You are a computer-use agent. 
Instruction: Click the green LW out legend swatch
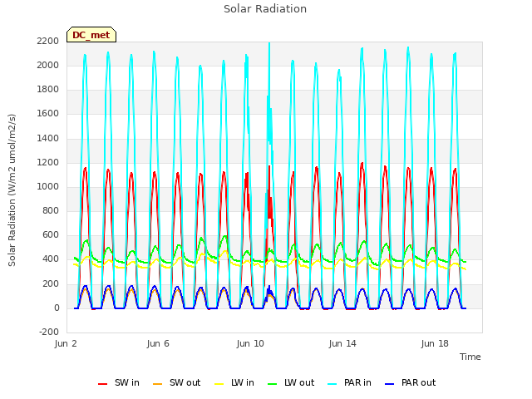tap(273, 384)
